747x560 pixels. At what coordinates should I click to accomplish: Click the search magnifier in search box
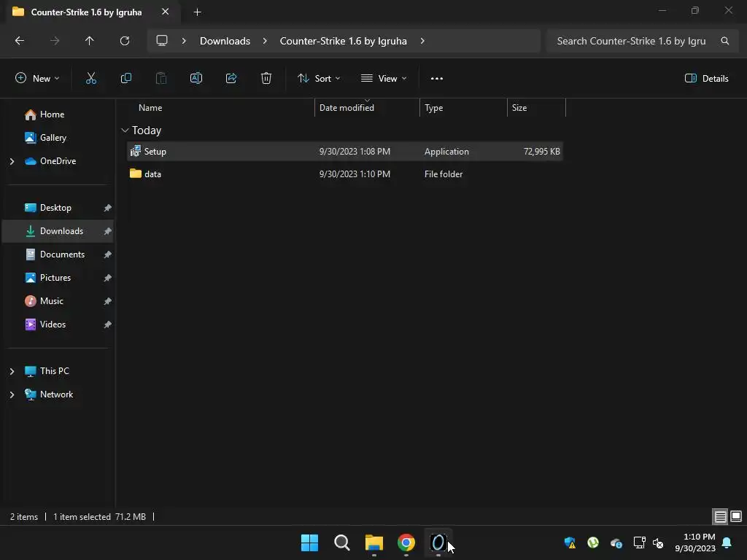[724, 41]
